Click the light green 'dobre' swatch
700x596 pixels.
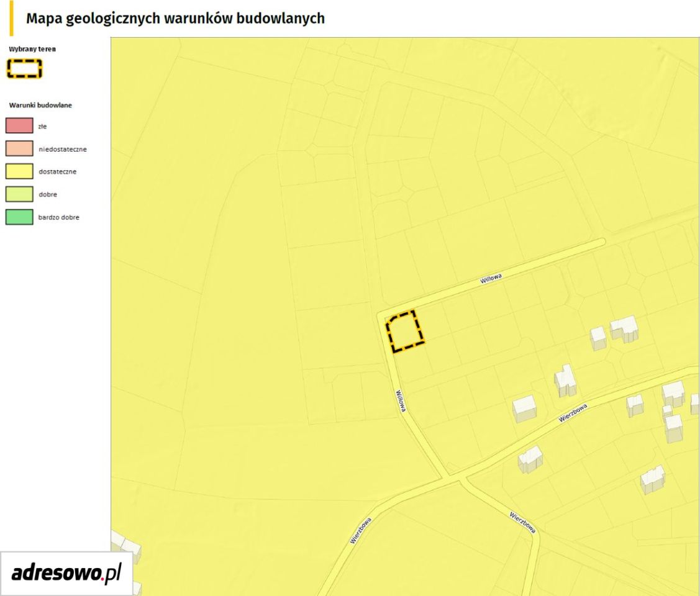(19, 194)
